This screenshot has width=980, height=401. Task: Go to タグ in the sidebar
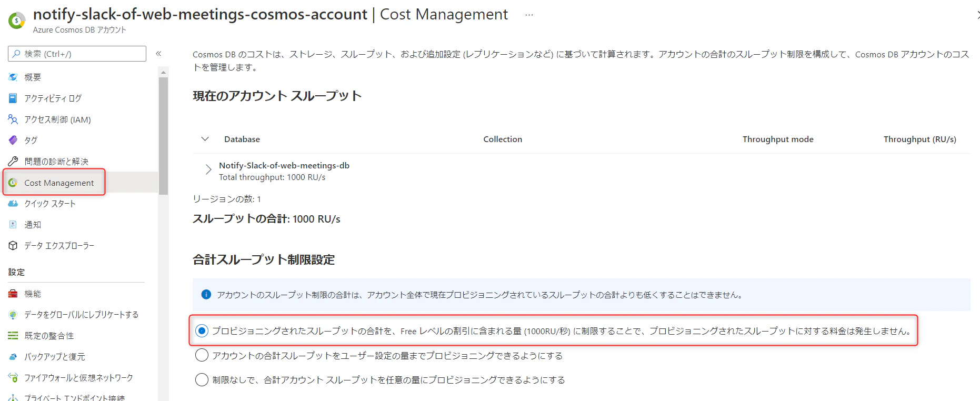(x=31, y=141)
